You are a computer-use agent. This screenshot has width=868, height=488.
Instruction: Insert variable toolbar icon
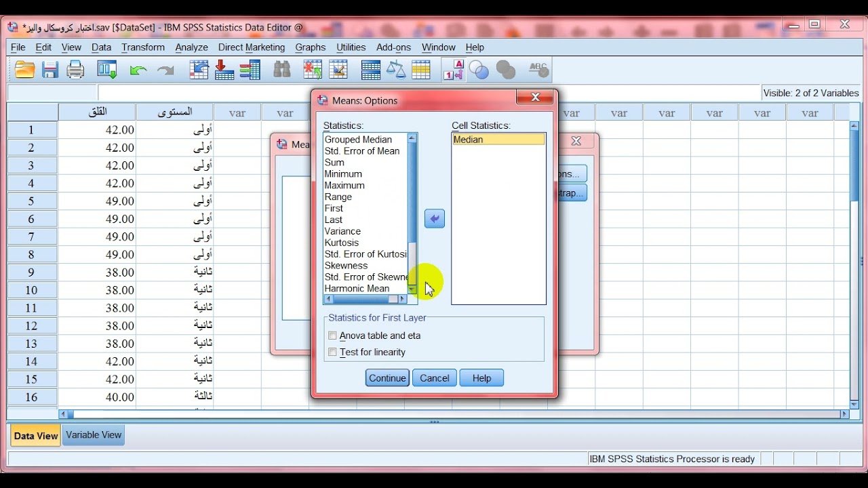point(338,70)
